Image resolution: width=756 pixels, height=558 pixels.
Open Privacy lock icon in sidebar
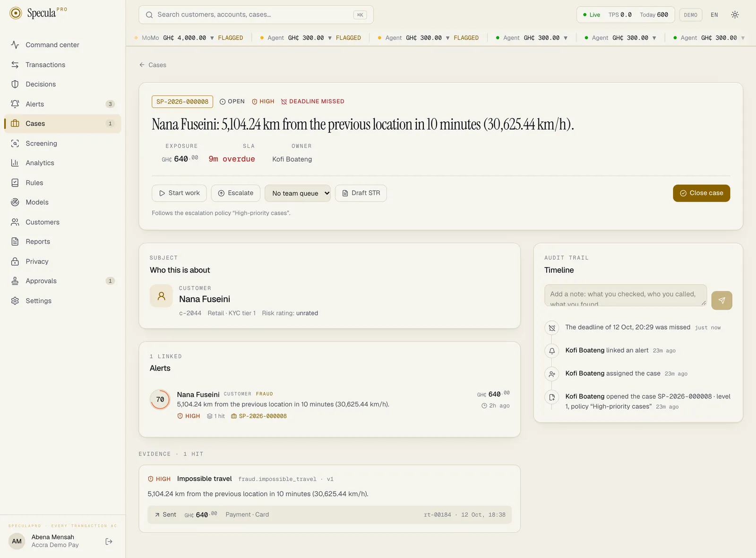[x=15, y=262]
